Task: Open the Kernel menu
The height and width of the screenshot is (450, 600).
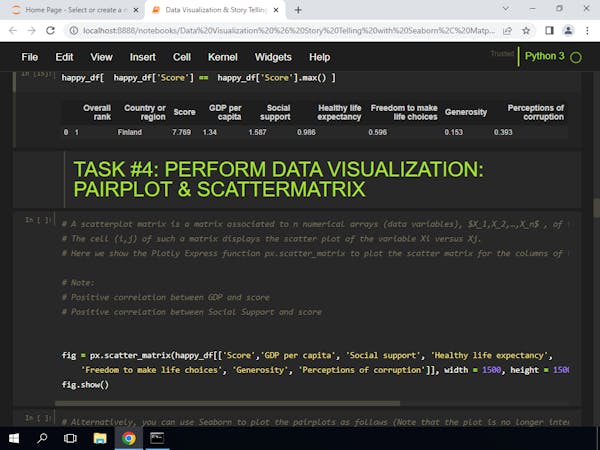Action: (222, 57)
